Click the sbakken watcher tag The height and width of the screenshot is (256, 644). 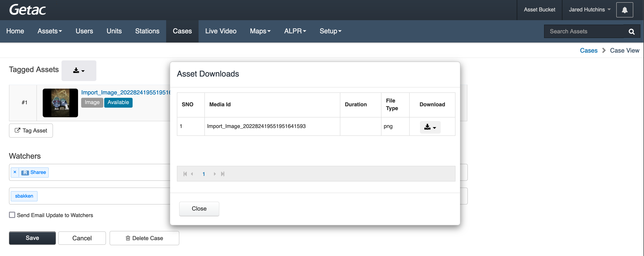(24, 196)
